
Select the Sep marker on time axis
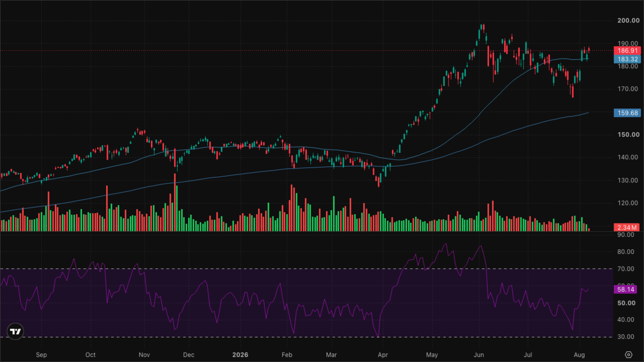[41, 355]
